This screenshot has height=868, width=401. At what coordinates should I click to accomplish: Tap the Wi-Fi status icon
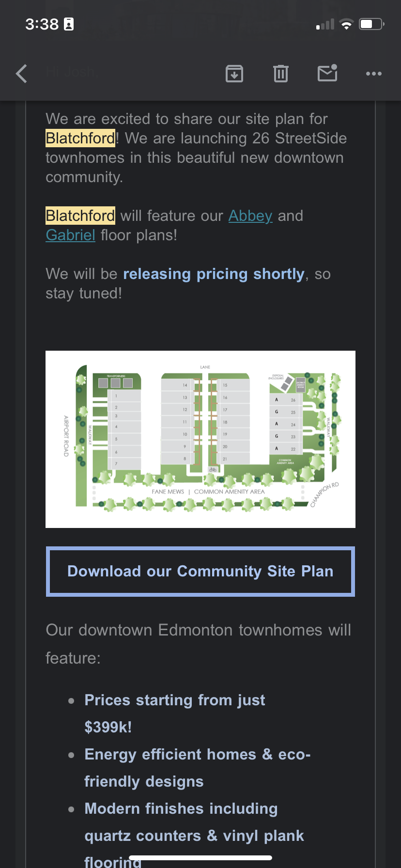pyautogui.click(x=347, y=24)
